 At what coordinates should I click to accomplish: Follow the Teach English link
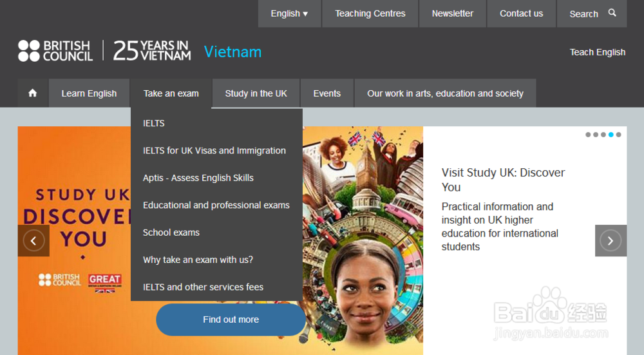click(598, 52)
